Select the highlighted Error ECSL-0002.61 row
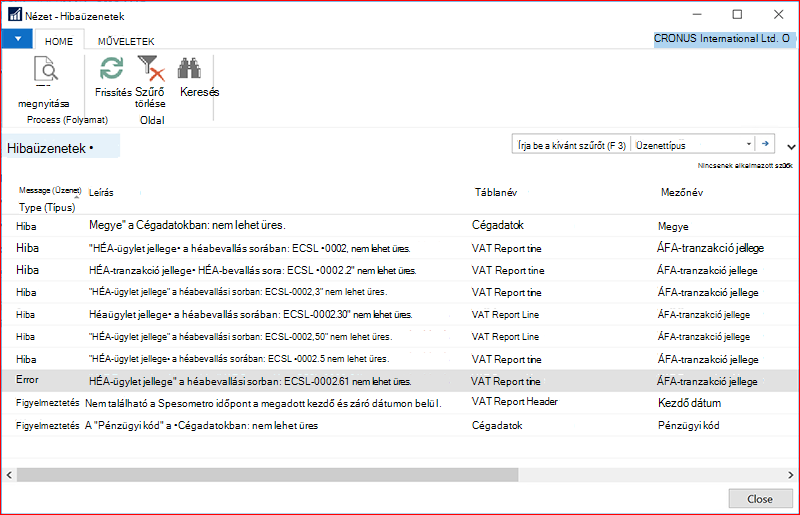 coord(401,381)
